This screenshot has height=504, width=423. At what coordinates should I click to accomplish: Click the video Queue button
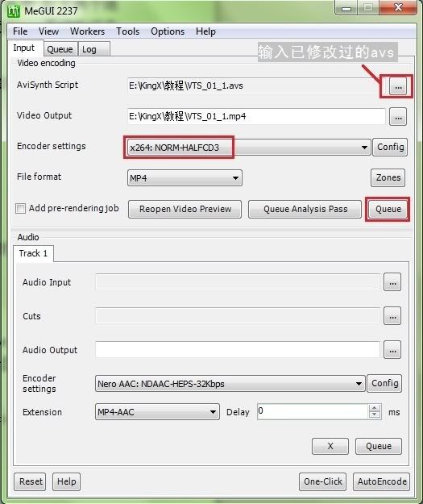(x=388, y=209)
